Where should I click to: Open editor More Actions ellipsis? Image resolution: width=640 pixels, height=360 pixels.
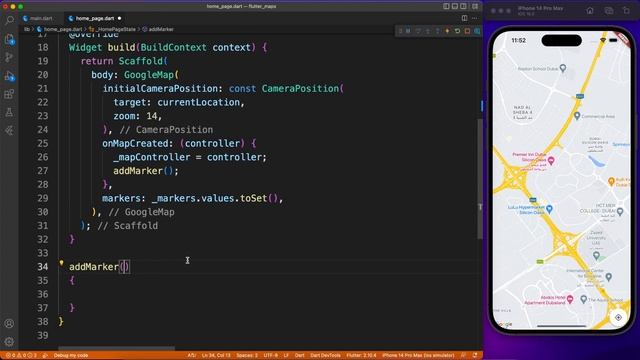[474, 18]
